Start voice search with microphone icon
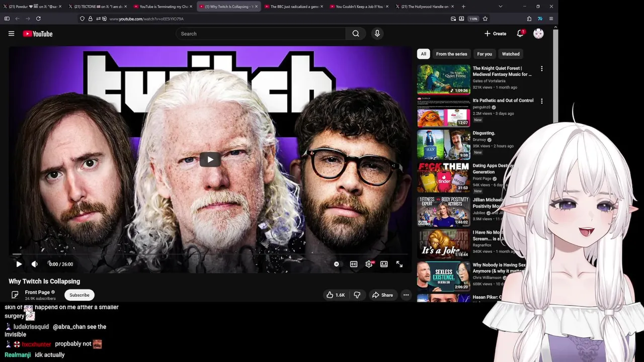This screenshot has height=362, width=644. pyautogui.click(x=377, y=34)
